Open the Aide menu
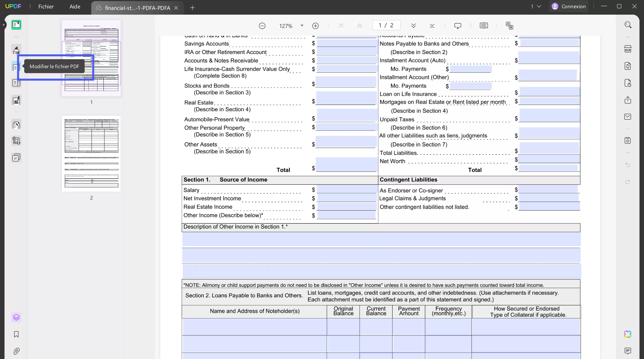644x359 pixels. pos(75,6)
